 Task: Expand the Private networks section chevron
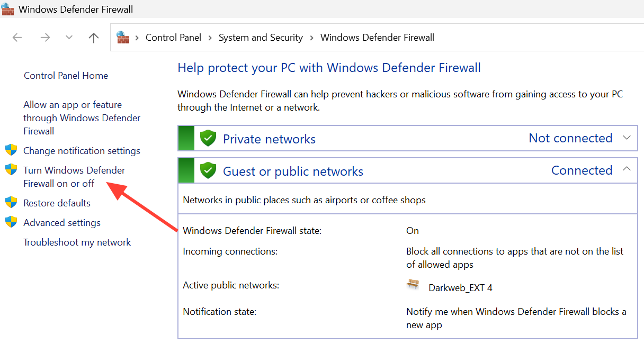tap(627, 138)
